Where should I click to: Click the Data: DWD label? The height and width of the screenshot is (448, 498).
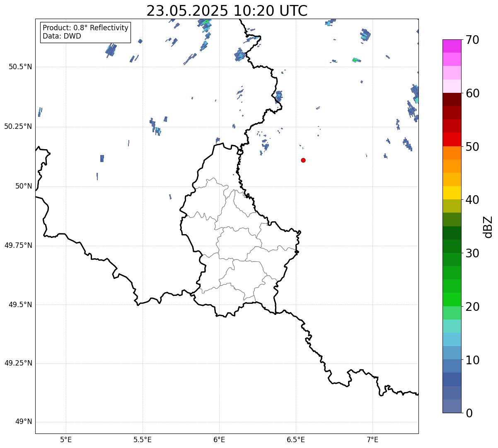click(x=62, y=36)
